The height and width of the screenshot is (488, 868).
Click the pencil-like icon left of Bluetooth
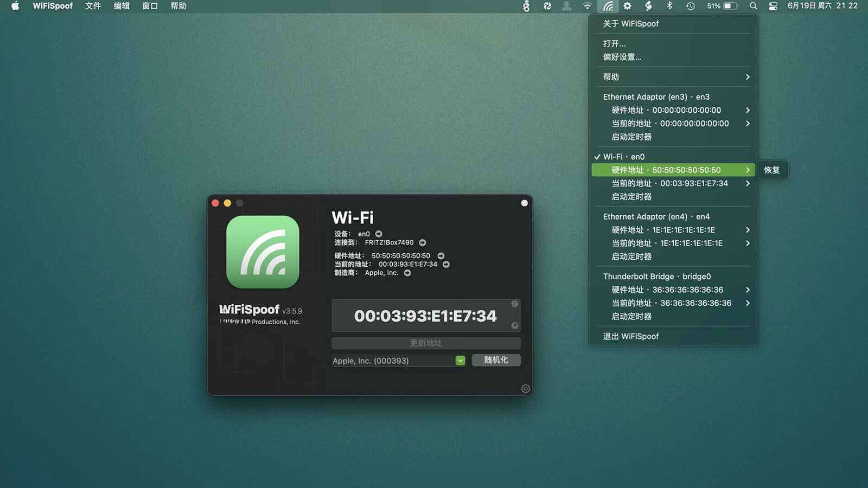tap(648, 6)
